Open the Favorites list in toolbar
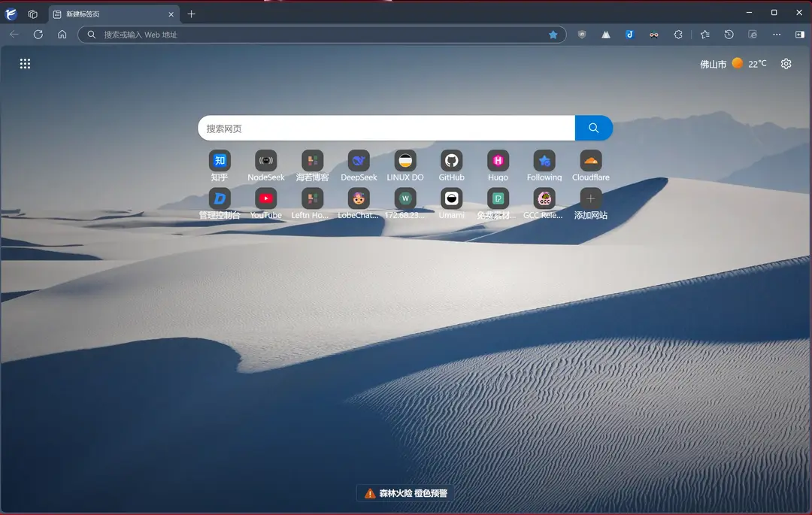 click(x=704, y=35)
